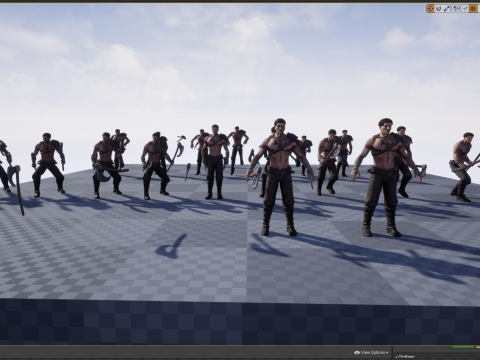Switch to the scale gizmo tool

(x=446, y=8)
